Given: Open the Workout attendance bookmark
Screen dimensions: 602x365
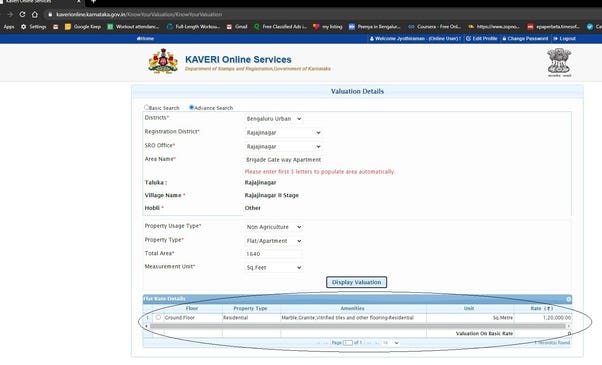Looking at the screenshot, I should point(133,26).
